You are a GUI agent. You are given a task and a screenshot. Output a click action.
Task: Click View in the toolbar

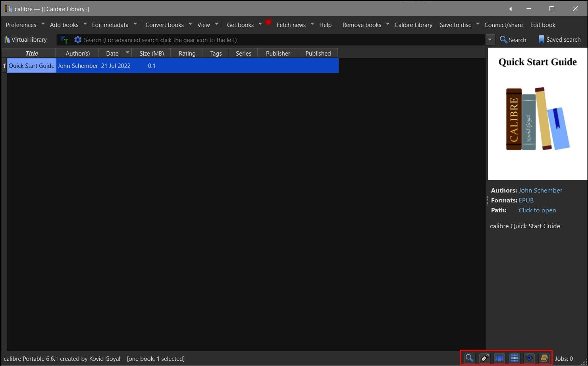point(204,25)
